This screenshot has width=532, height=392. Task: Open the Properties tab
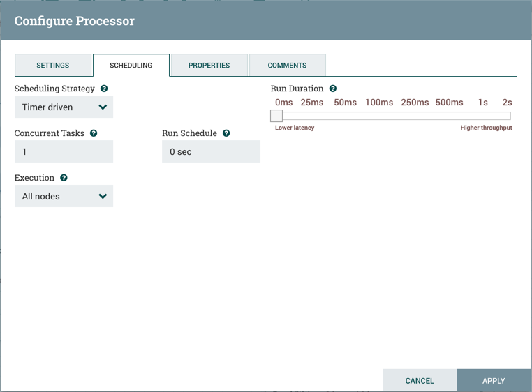click(209, 66)
